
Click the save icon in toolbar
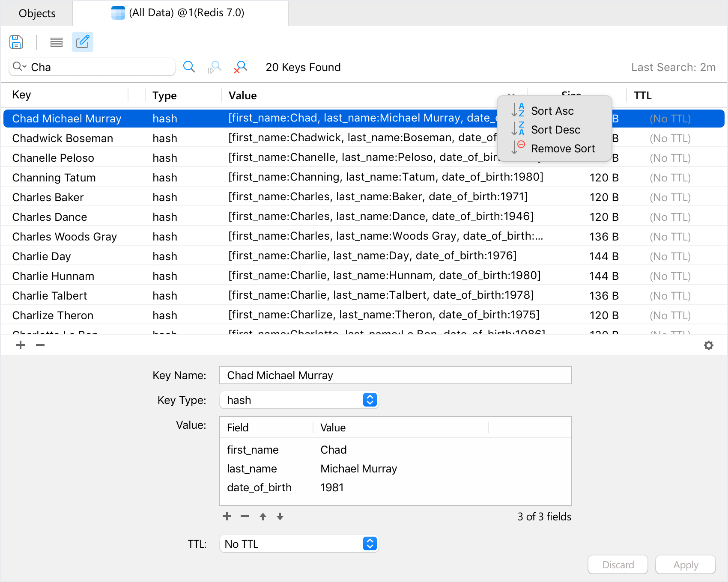click(x=16, y=42)
